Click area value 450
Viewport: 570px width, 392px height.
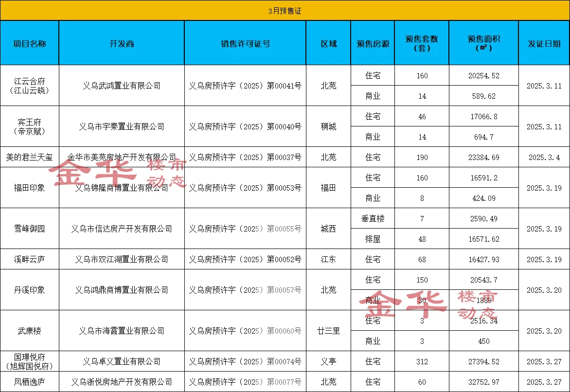tap(484, 341)
